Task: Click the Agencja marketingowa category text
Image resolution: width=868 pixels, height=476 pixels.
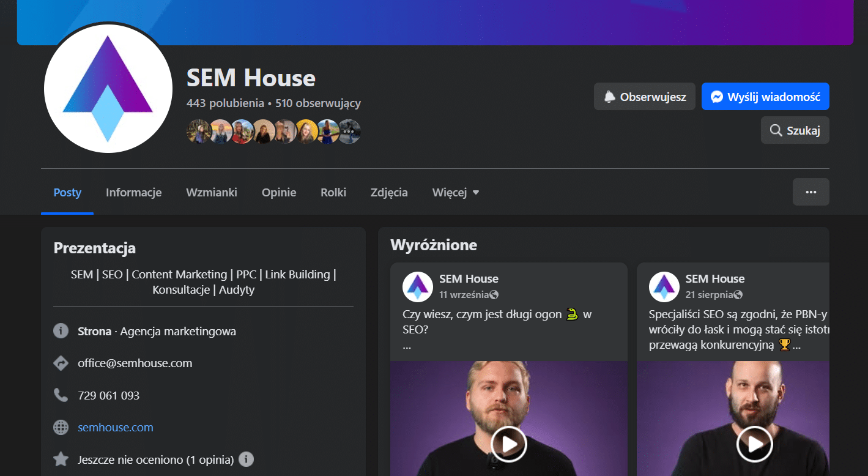Action: coord(178,331)
